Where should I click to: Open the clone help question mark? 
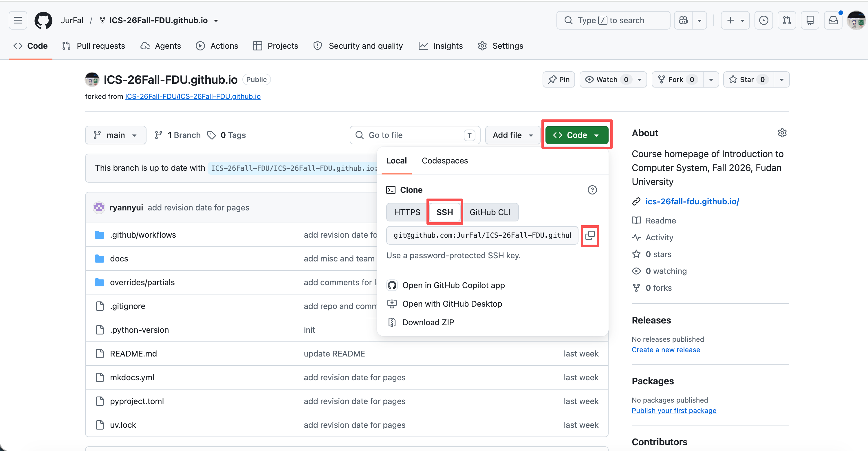[592, 190]
